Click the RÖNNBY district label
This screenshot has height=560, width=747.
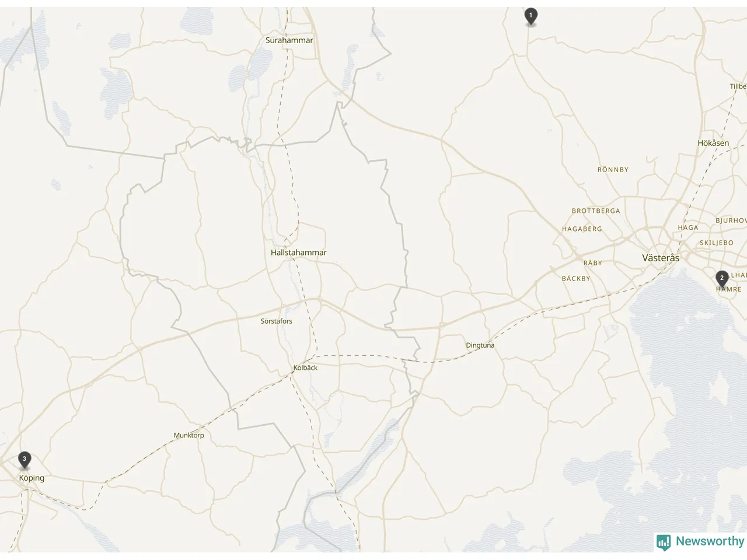coord(613,170)
